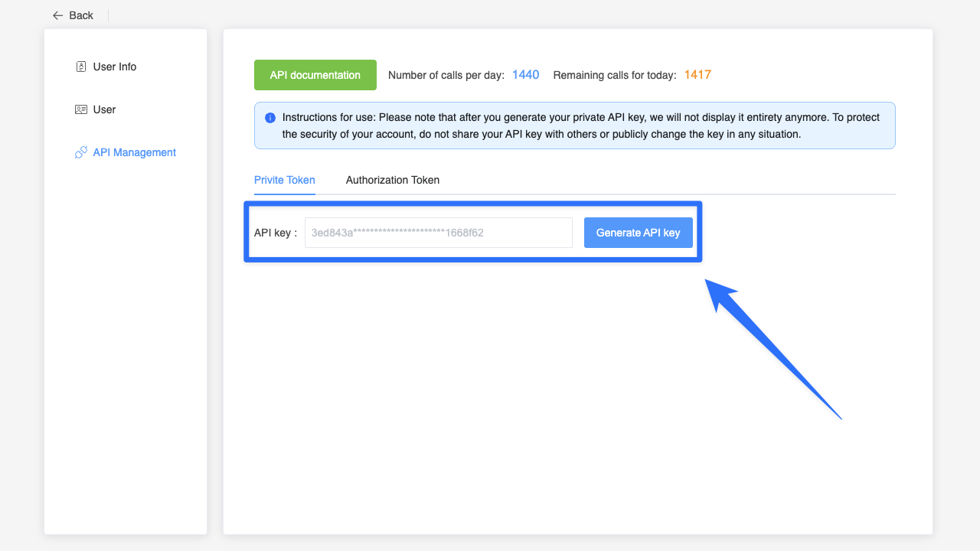Click the API Management plug icon
This screenshot has width=980, height=551.
pos(81,153)
